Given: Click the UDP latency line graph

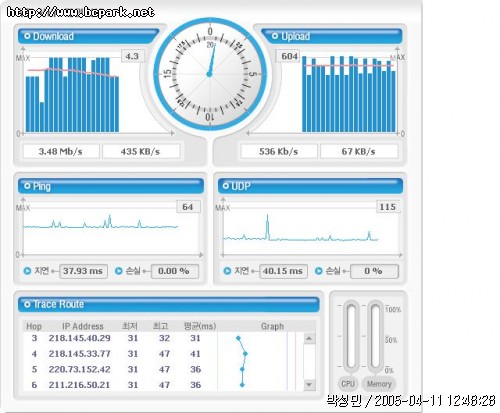Looking at the screenshot, I should click(300, 228).
